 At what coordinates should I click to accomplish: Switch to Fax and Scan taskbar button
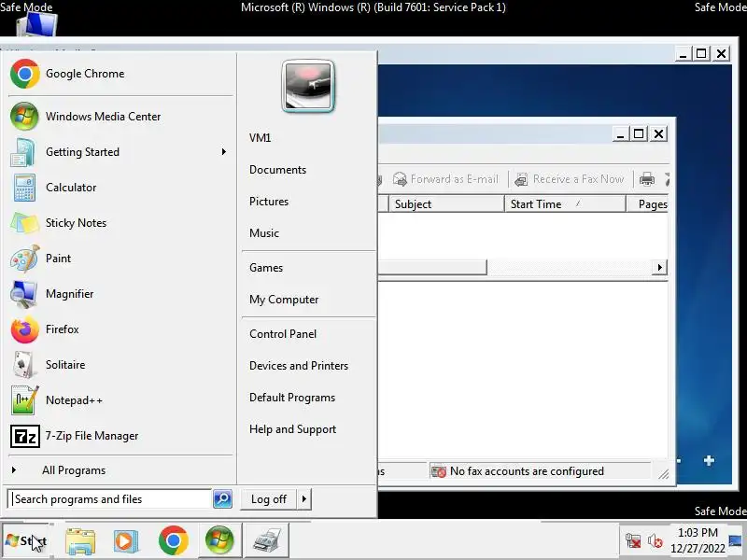[x=267, y=540]
